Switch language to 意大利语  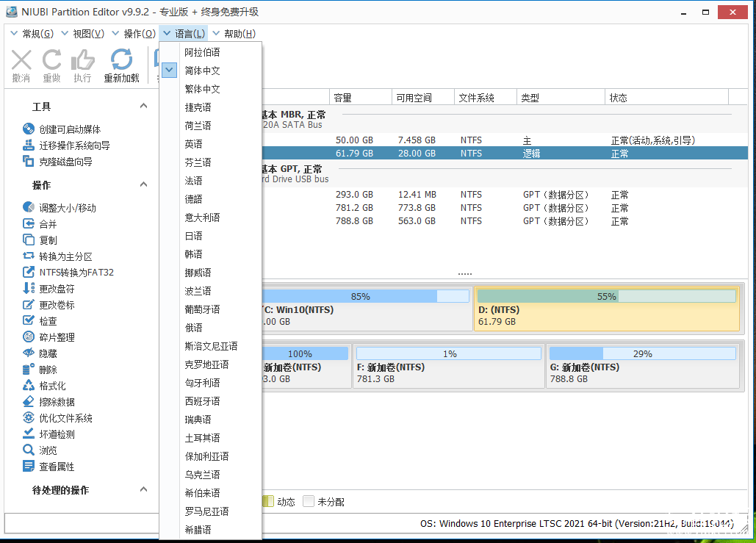[x=211, y=217]
